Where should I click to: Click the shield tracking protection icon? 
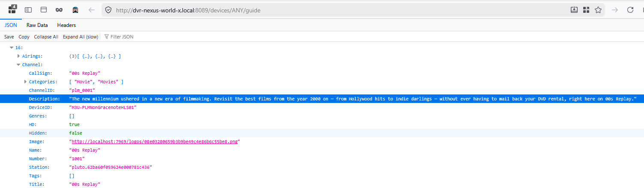(108, 10)
